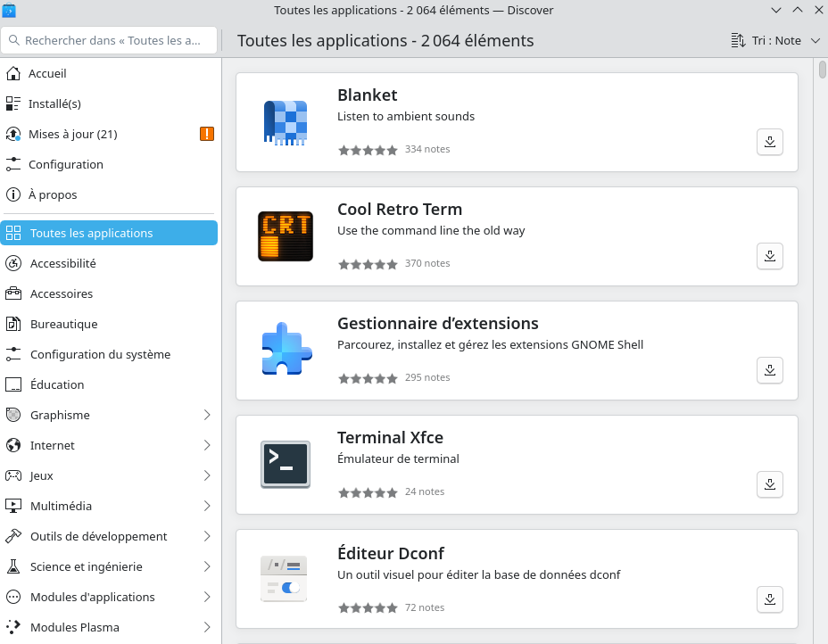Image resolution: width=828 pixels, height=644 pixels.
Task: Install Cool Retro Term via download icon
Action: (x=770, y=256)
